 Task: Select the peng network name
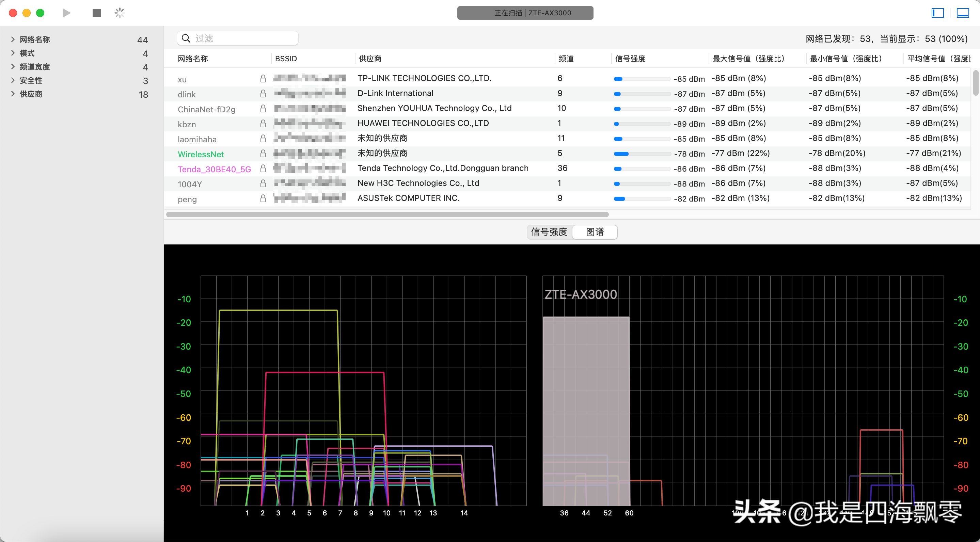click(x=187, y=199)
